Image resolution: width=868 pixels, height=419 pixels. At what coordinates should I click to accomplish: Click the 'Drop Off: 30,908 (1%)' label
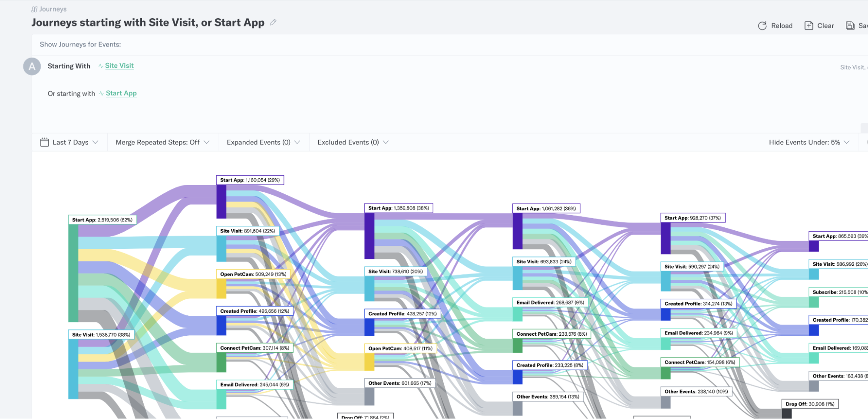pos(810,404)
